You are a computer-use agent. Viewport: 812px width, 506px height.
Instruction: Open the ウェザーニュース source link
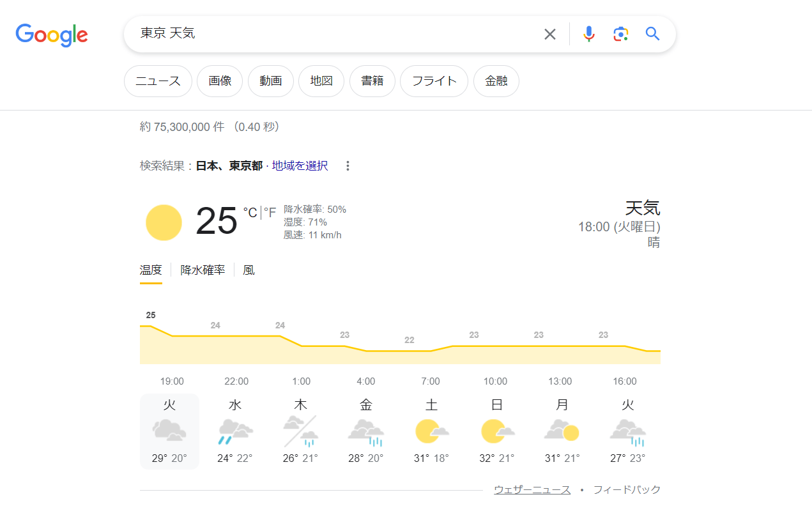pyautogui.click(x=532, y=490)
